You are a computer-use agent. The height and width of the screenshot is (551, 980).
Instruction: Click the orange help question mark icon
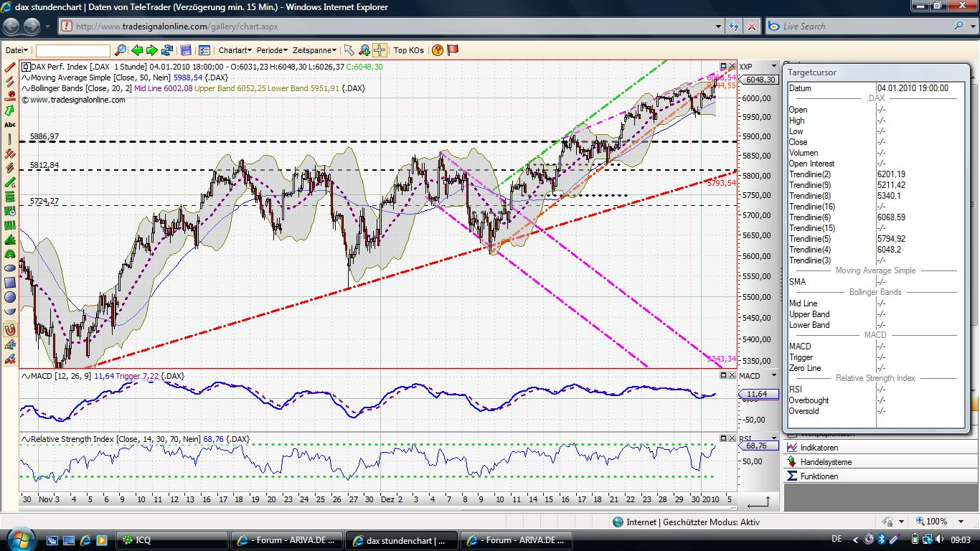[x=438, y=50]
